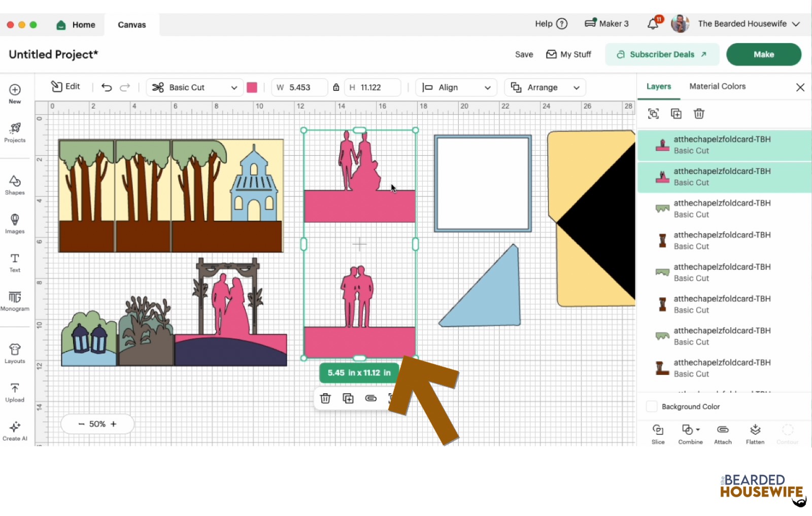The image size is (812, 516).
Task: Enable the Background Color checkbox
Action: [652, 406]
